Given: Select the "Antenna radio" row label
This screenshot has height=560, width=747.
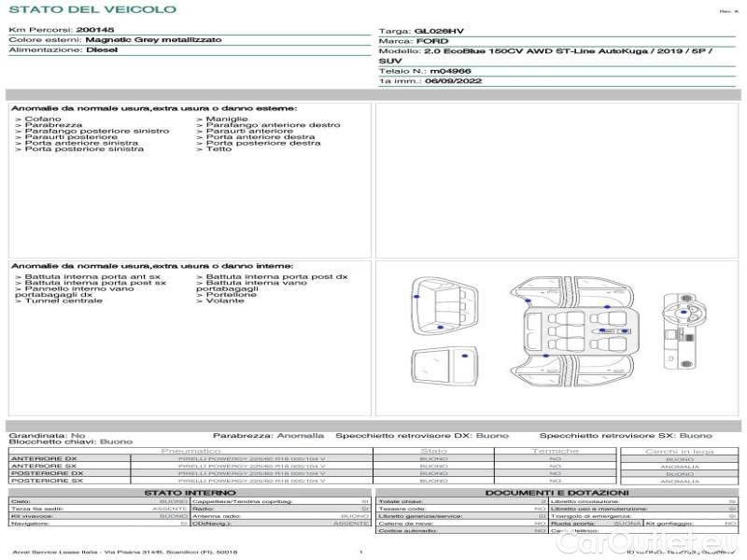Looking at the screenshot, I should coord(217,516).
